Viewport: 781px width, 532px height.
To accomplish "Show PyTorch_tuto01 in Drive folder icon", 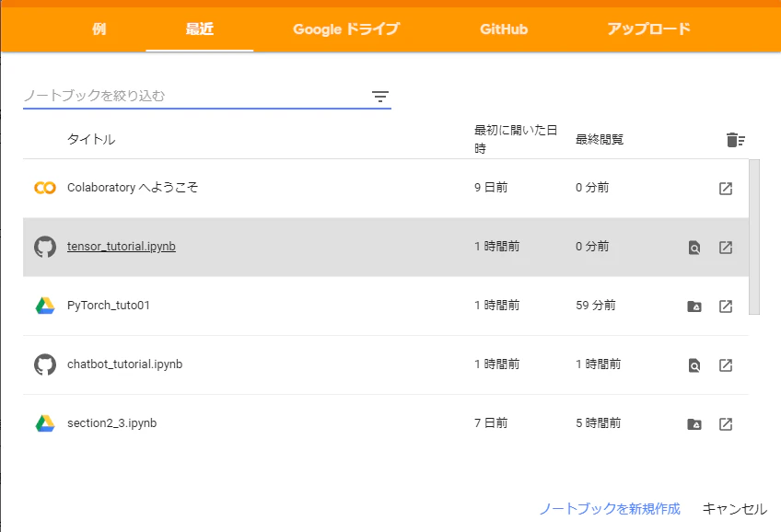I will click(694, 306).
